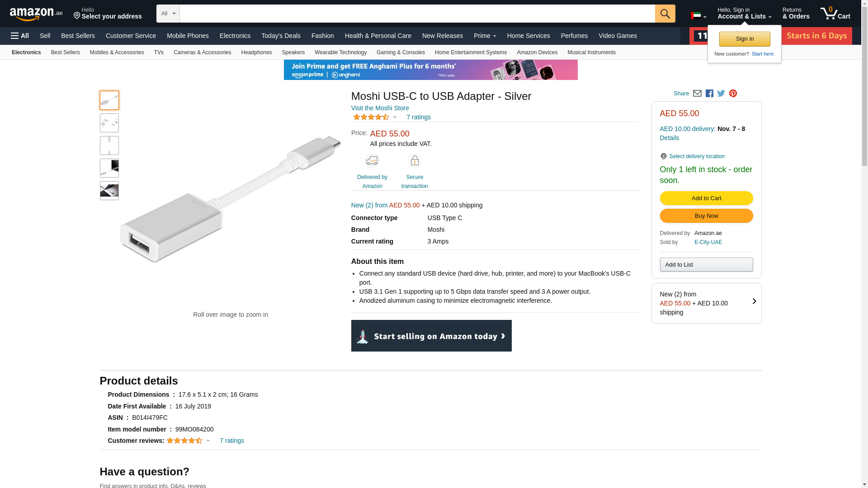
Task: Click the Amazon.ae logo
Action: (36, 14)
